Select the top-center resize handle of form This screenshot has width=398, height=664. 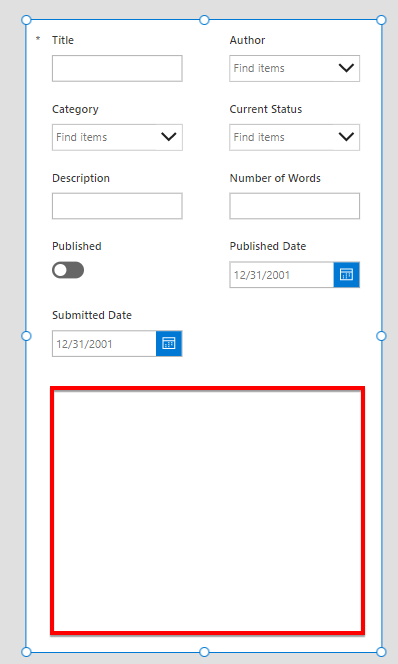[204, 20]
